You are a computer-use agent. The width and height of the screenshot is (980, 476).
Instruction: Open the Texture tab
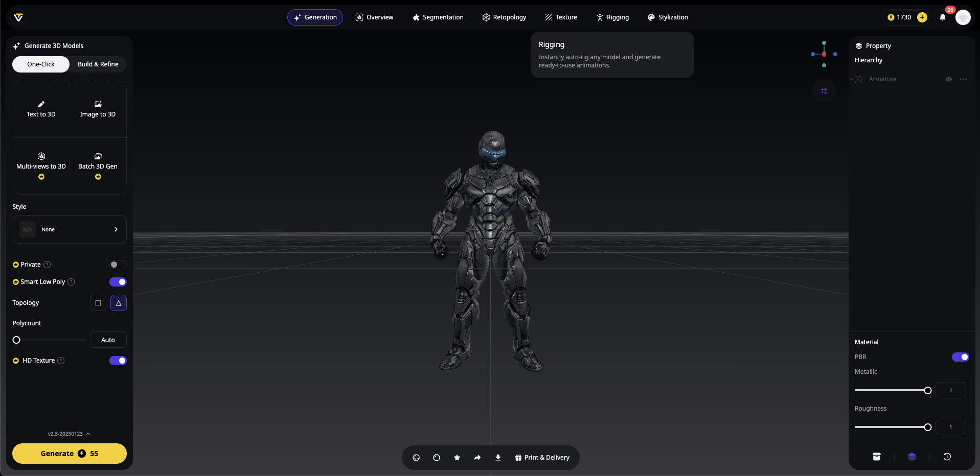point(561,17)
